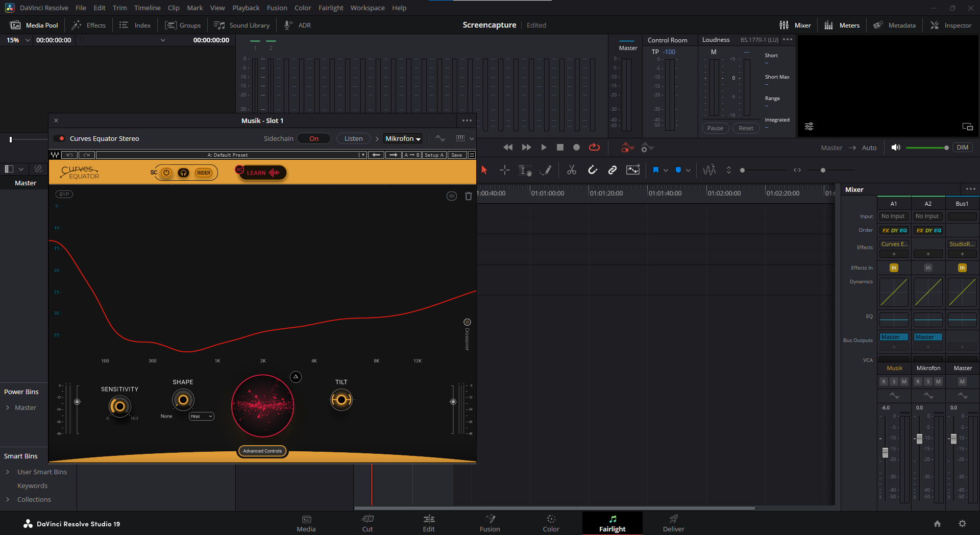The height and width of the screenshot is (535, 980).
Task: Toggle the automation on/off icon
Action: 627,148
